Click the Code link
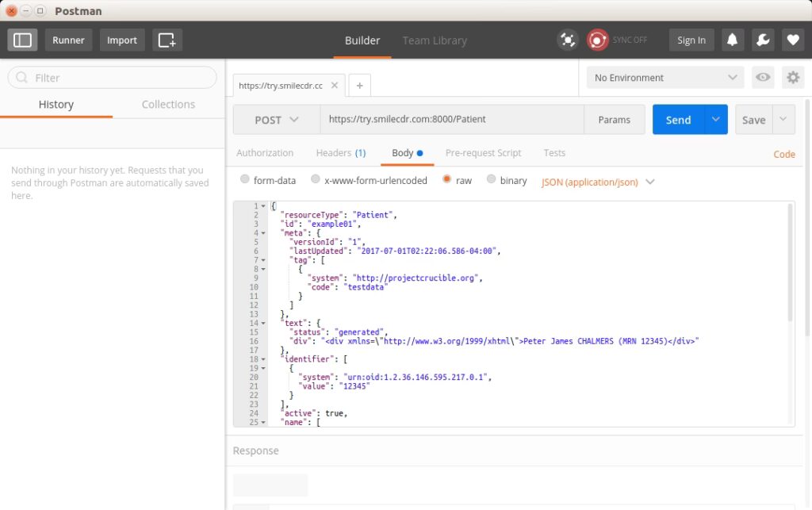Screen dimensions: 812x510 pyautogui.click(x=783, y=155)
